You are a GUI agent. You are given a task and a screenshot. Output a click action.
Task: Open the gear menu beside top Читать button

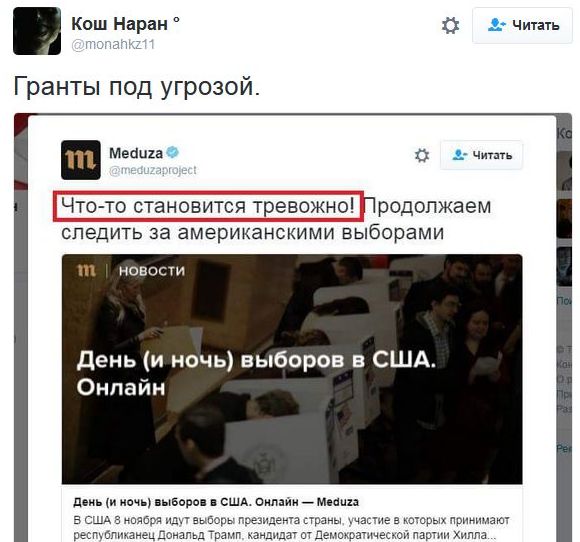(x=451, y=26)
